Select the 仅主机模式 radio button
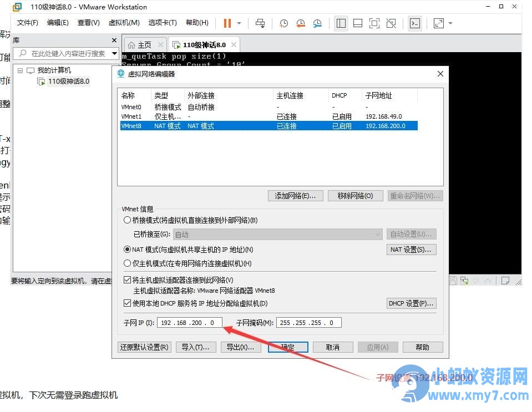 [127, 263]
